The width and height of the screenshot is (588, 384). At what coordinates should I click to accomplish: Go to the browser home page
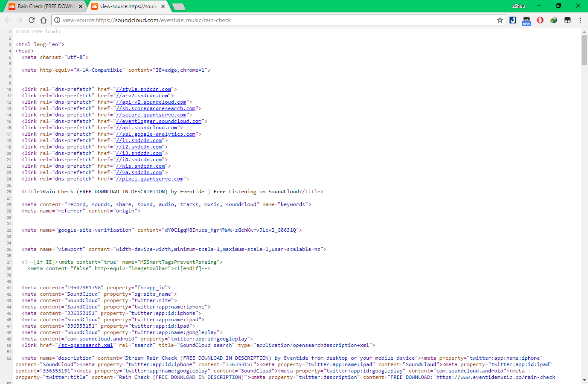coord(44,20)
